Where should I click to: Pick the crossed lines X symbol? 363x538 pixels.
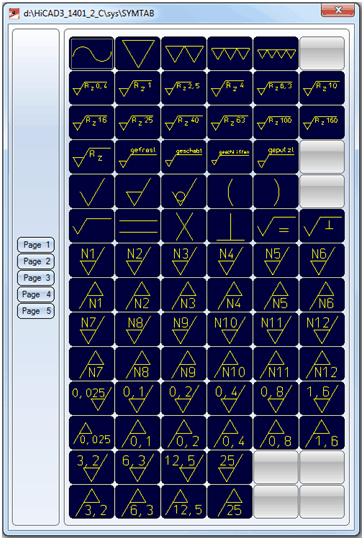click(x=184, y=226)
